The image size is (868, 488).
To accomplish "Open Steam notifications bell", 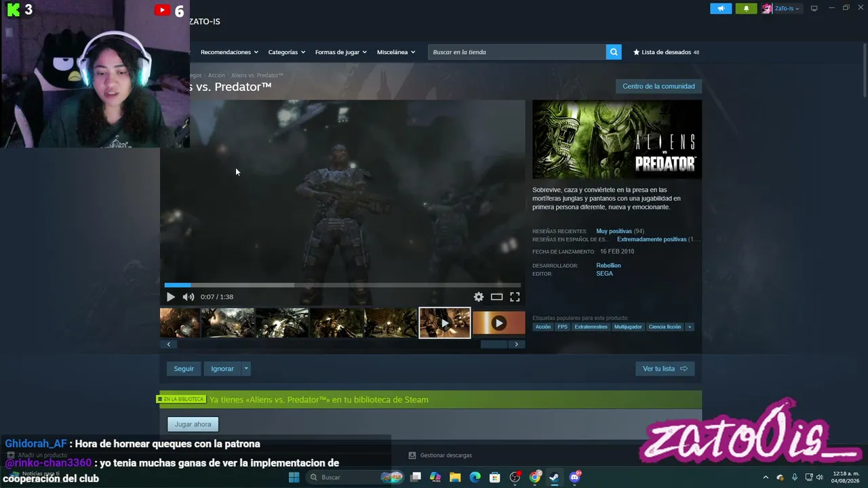I will tap(746, 8).
